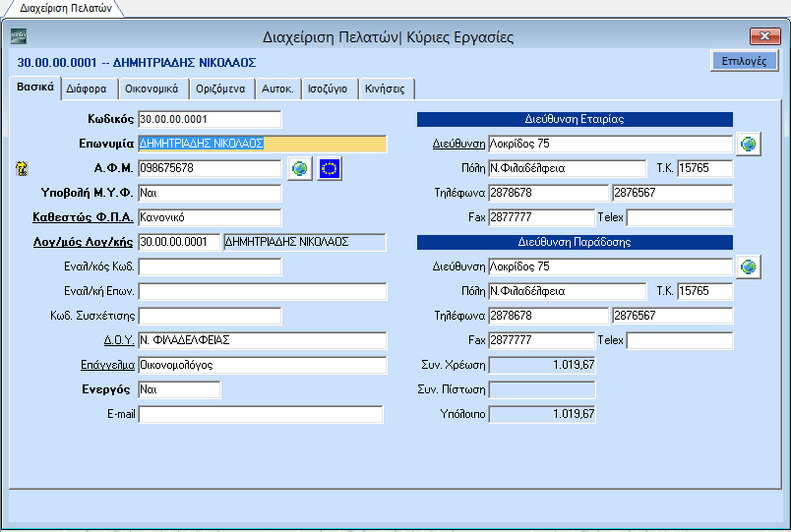
Task: Click the Επάγγελμα field Οικονομολόγος
Action: pos(263,365)
